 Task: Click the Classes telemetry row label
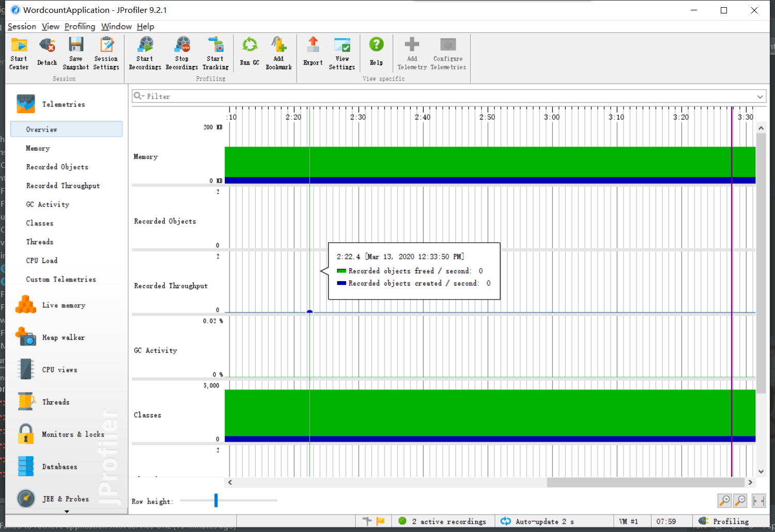tap(147, 415)
